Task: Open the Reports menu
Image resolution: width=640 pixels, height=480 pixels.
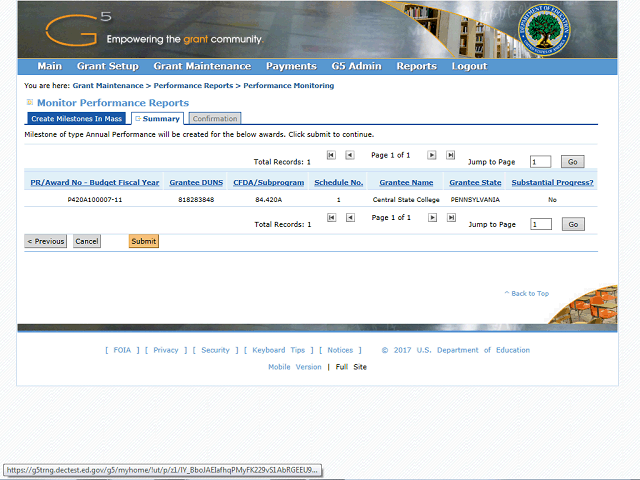Action: (x=417, y=66)
